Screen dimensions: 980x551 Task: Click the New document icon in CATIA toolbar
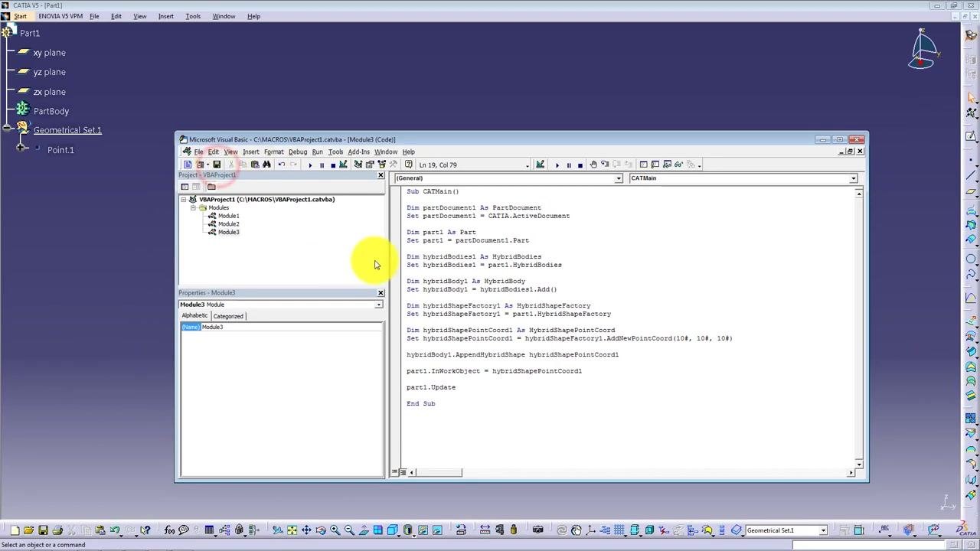click(15, 530)
